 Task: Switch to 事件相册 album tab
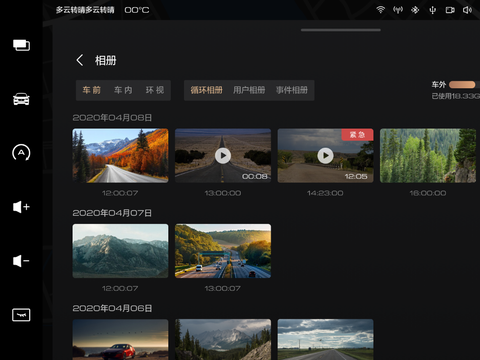[x=292, y=90]
